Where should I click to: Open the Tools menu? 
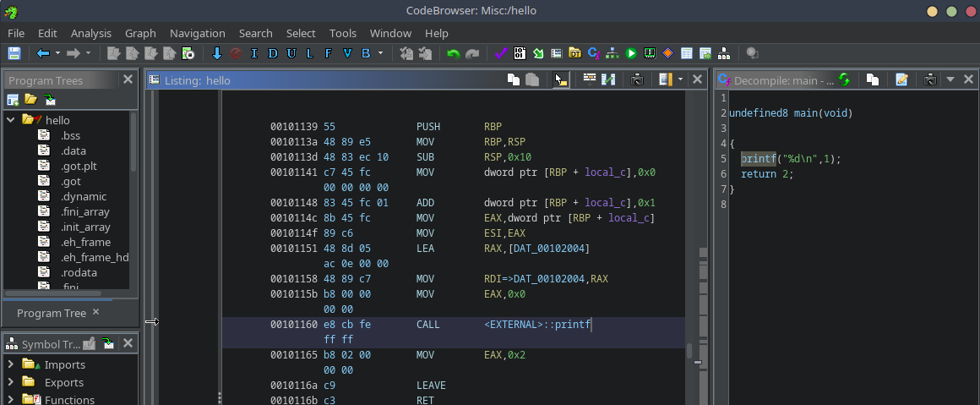click(x=343, y=33)
